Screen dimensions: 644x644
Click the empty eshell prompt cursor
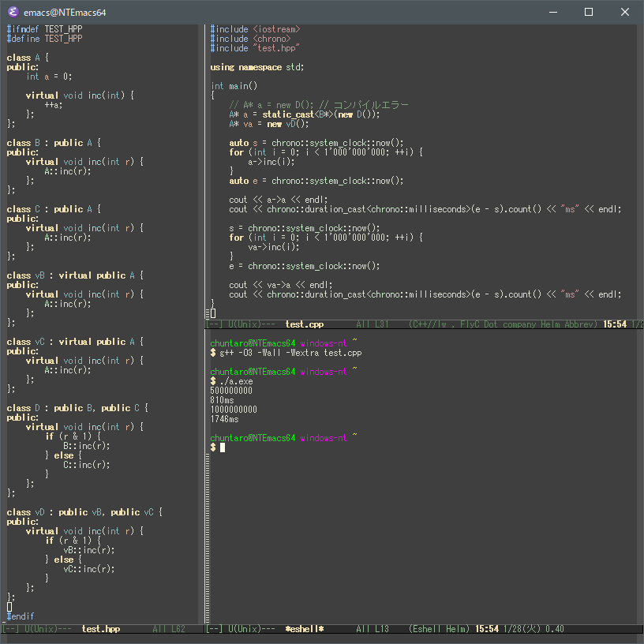[223, 447]
